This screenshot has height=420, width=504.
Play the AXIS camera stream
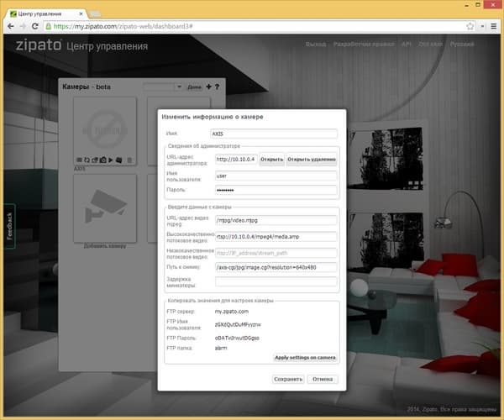(x=111, y=160)
